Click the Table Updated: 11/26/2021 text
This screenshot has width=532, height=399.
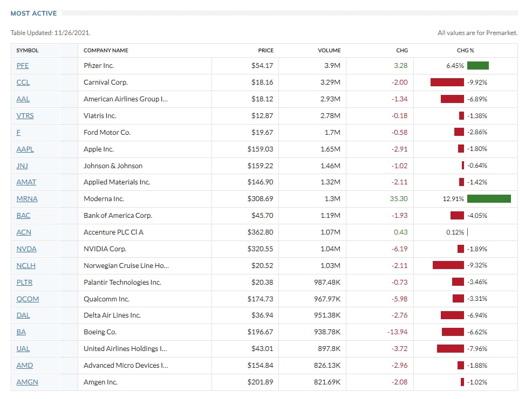tap(51, 33)
